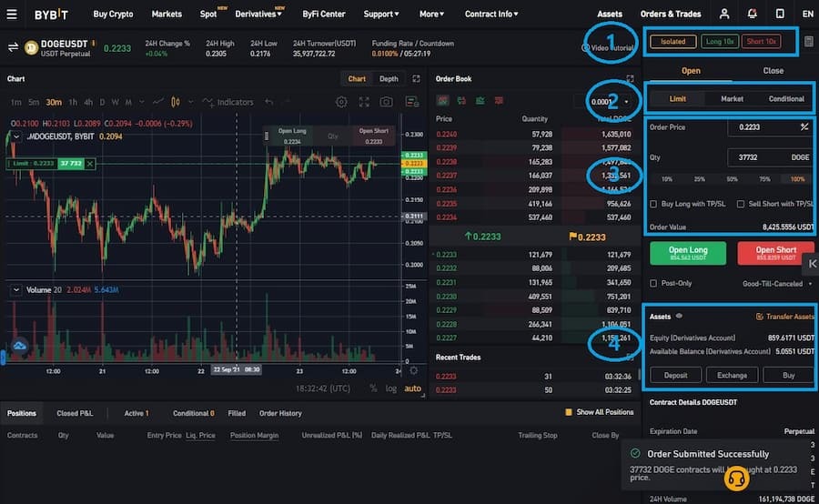Image resolution: width=819 pixels, height=504 pixels.
Task: Toggle log scale on chart
Action: (x=390, y=388)
